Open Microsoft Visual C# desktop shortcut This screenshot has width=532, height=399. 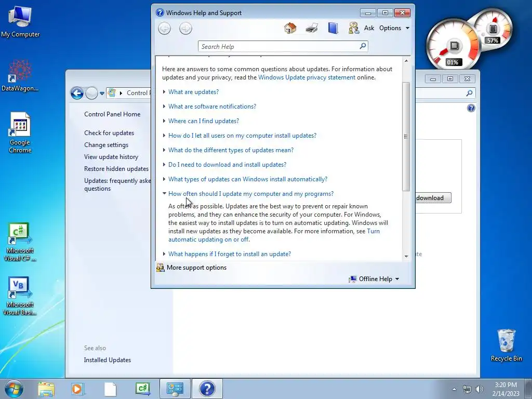[20, 242]
